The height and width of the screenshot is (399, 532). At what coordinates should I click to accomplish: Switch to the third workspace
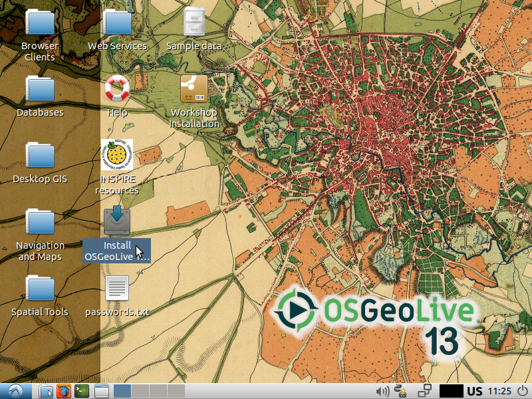[x=158, y=391]
